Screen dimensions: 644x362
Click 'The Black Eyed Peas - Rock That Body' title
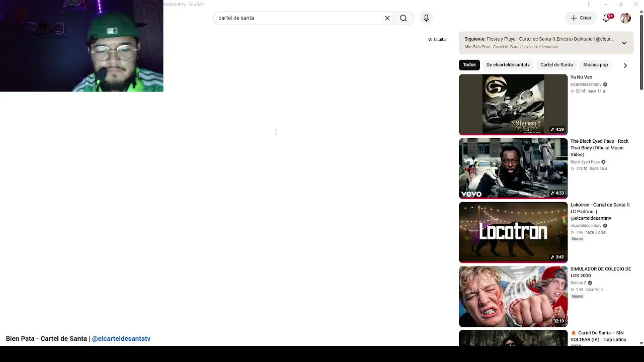point(600,148)
